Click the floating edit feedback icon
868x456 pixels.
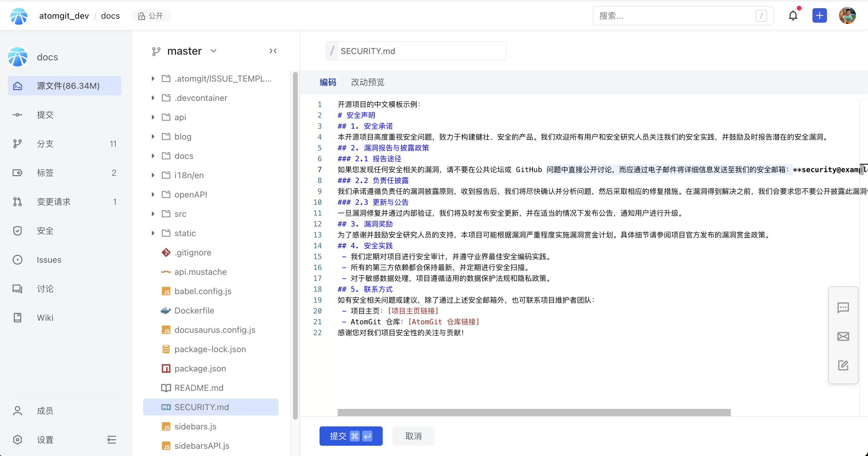coord(843,365)
